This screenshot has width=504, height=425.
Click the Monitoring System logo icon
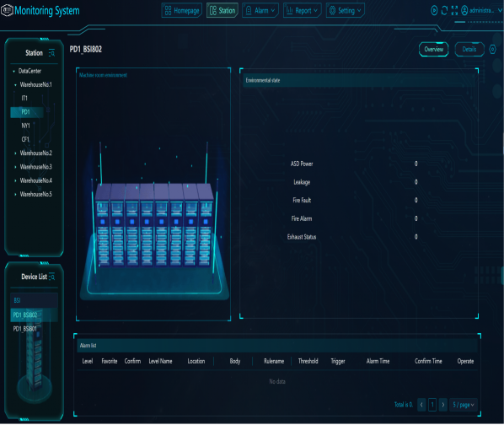point(7,10)
